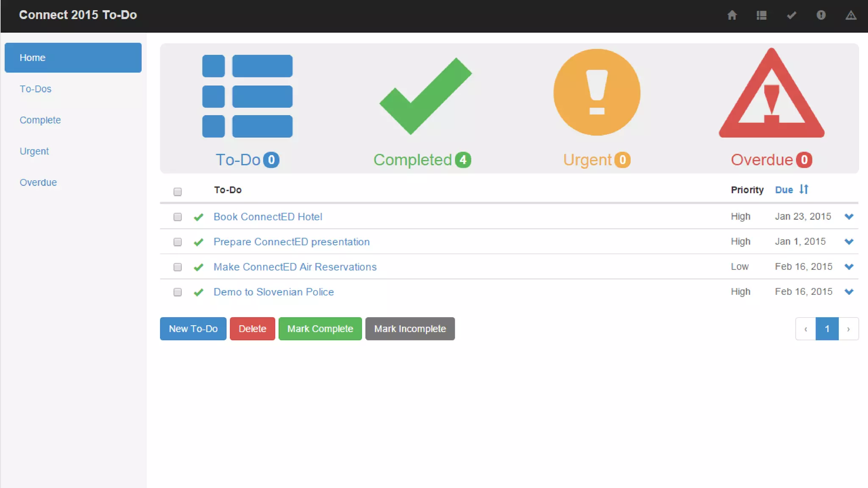The height and width of the screenshot is (488, 868).
Task: Check the box for Book ConnectED Hotel
Action: coord(178,217)
